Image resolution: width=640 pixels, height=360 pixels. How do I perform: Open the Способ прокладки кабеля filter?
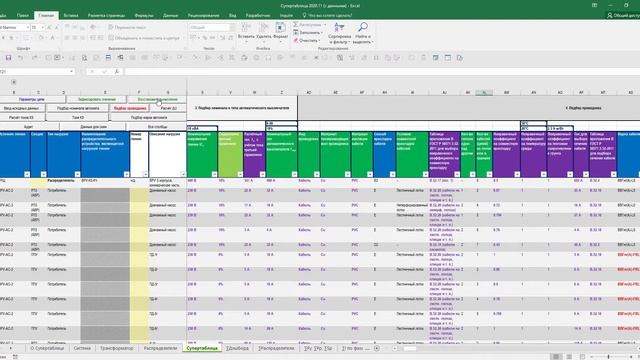point(392,174)
